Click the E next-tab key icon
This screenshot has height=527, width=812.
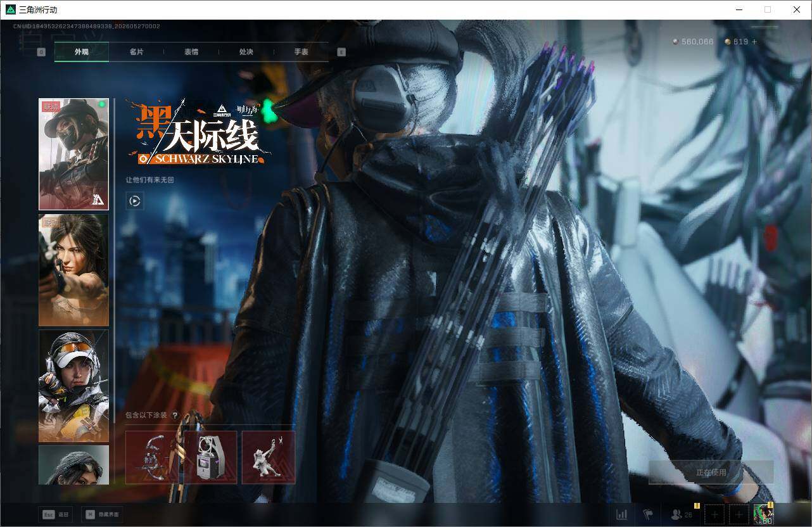341,52
